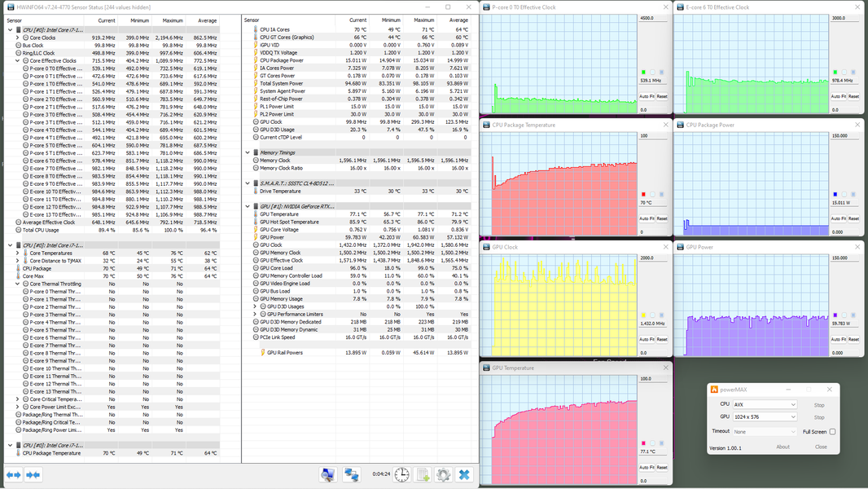
Task: Click the blue X icon in HWiNFO toolbar
Action: 464,474
